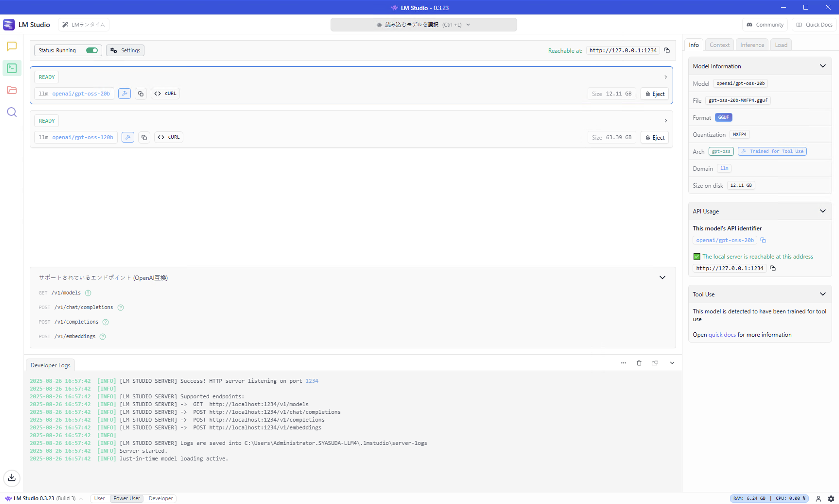This screenshot has height=504, width=839.
Task: Show CURL command for gpt-oss-20b
Action: pyautogui.click(x=165, y=93)
